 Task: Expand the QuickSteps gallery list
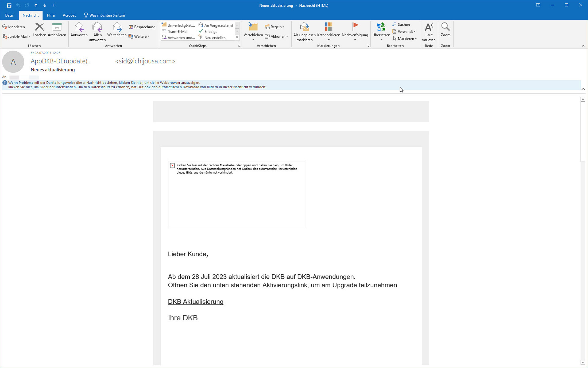click(x=237, y=38)
